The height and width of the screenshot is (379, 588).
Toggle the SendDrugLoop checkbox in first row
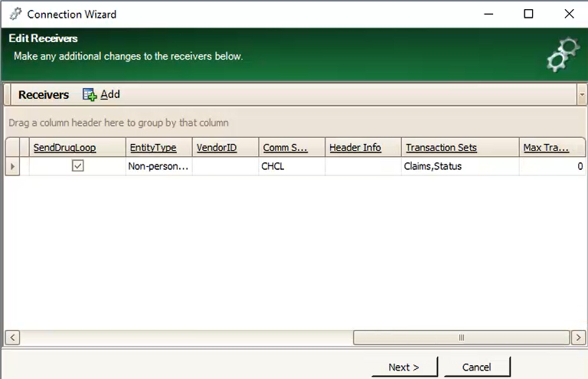(77, 165)
